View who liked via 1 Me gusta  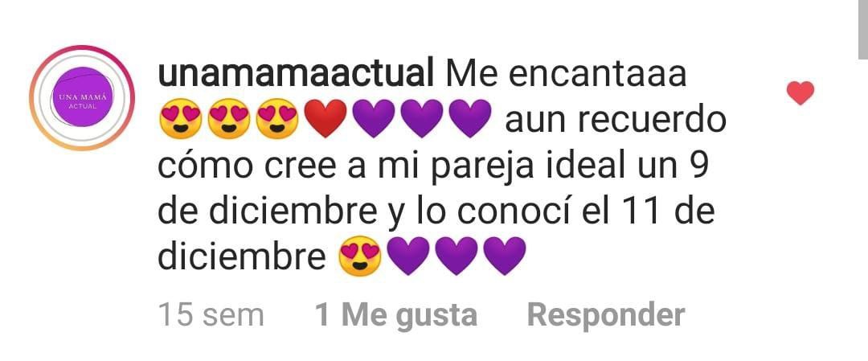click(395, 315)
